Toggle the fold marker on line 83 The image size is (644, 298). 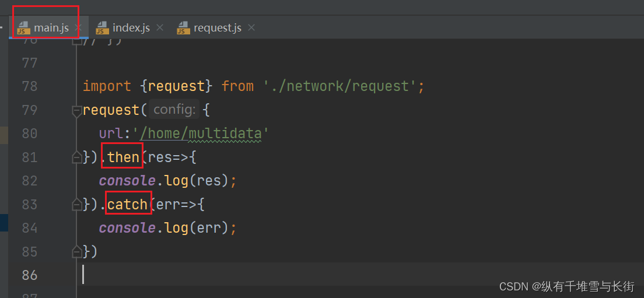pyautogui.click(x=76, y=205)
